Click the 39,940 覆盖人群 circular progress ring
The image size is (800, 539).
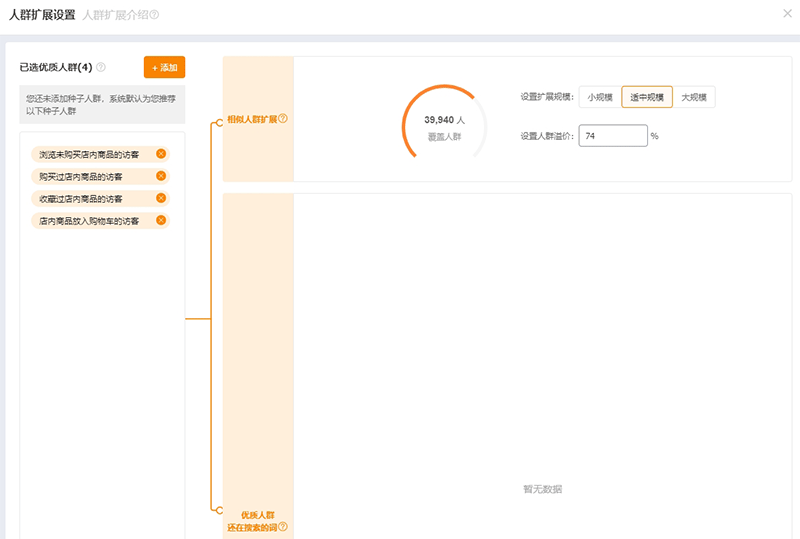(x=444, y=127)
